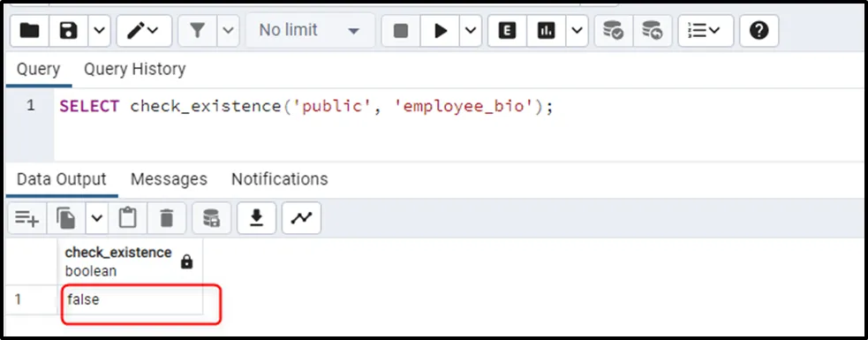Image resolution: width=868 pixels, height=340 pixels.
Task: Expand execute options dropdown arrow
Action: click(471, 30)
